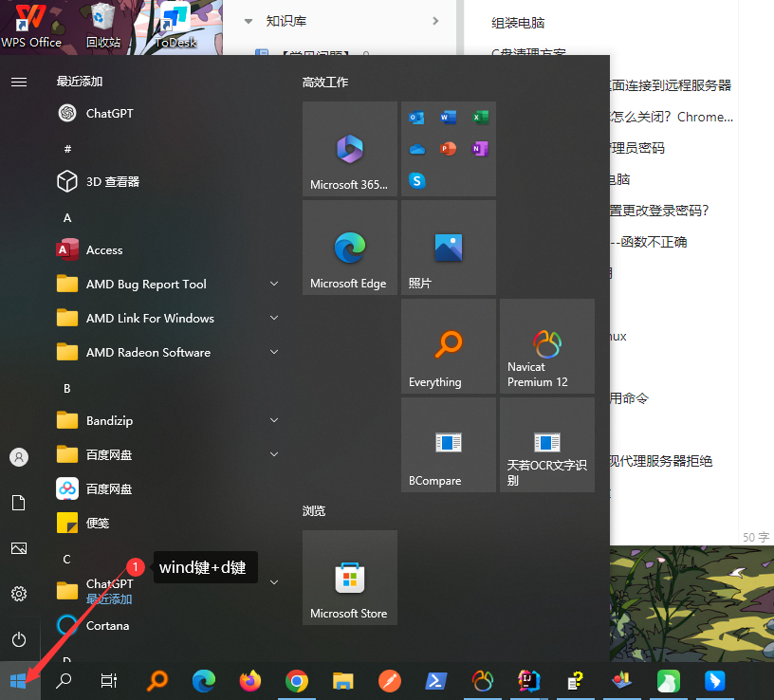
Task: Open File Explorer from the taskbar
Action: tap(343, 681)
